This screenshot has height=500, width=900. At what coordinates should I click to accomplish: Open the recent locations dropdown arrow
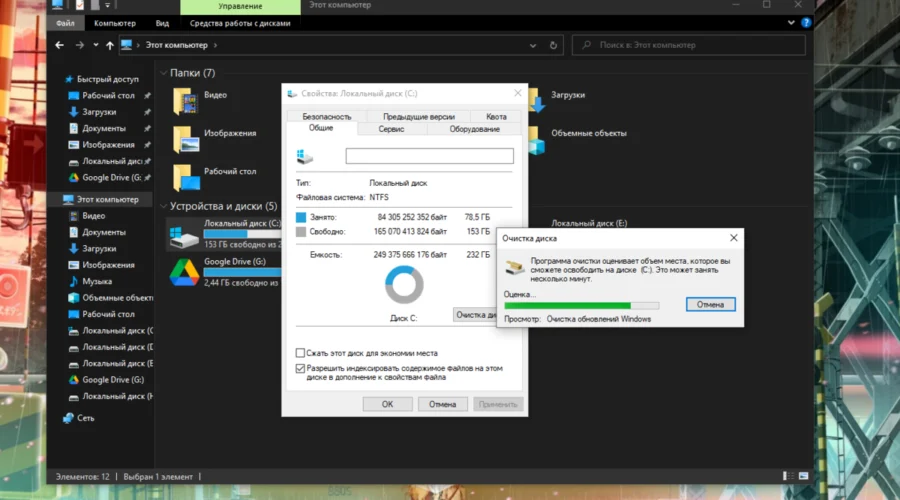[95, 45]
